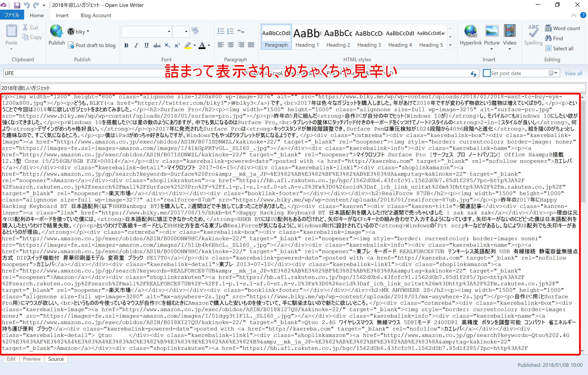
Task: Open Word count
Action: [562, 28]
